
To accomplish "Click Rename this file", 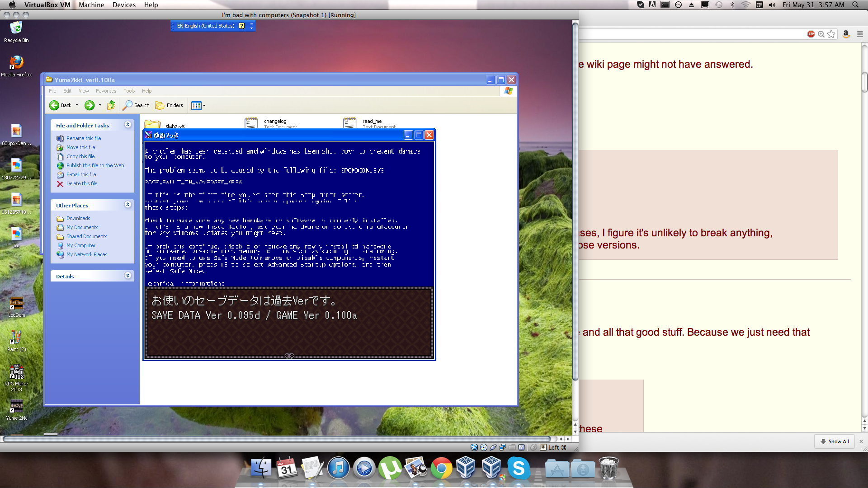I will point(84,138).
